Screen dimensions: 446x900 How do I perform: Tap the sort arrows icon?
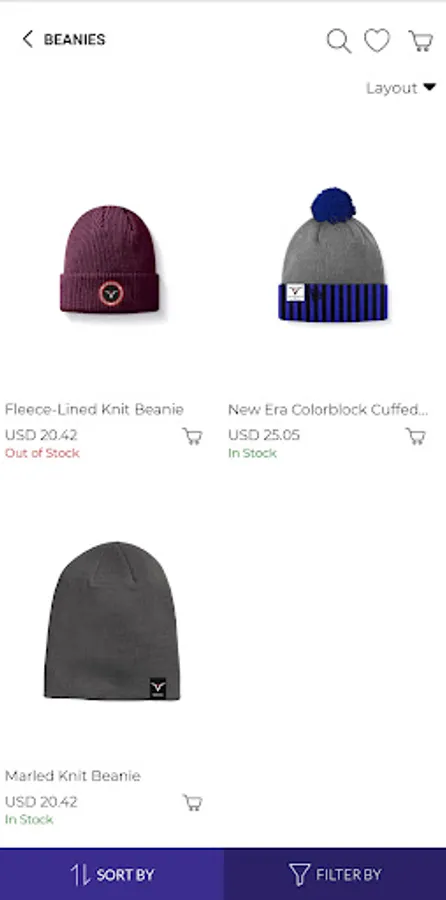point(80,874)
